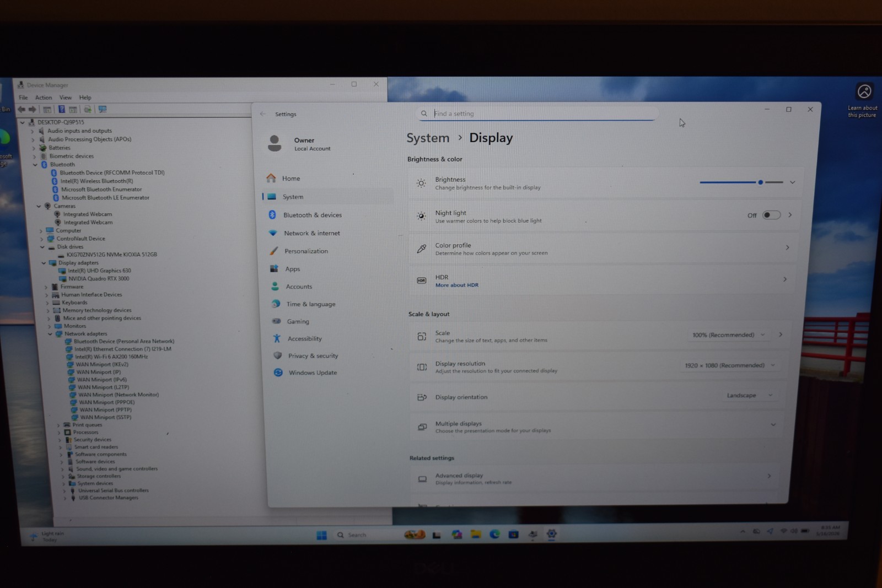Click Device Manager help toolbar icon
Screen dimensions: 882x588
(x=61, y=109)
